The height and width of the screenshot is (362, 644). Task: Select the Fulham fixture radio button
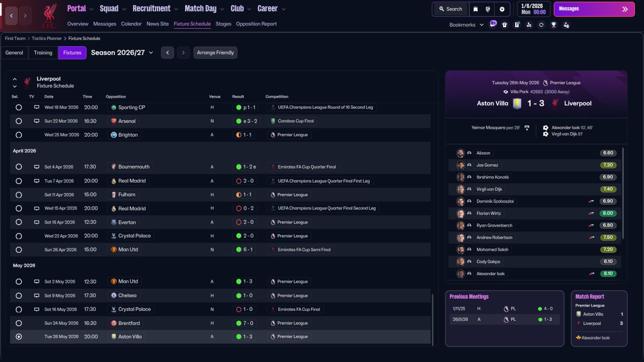(19, 195)
